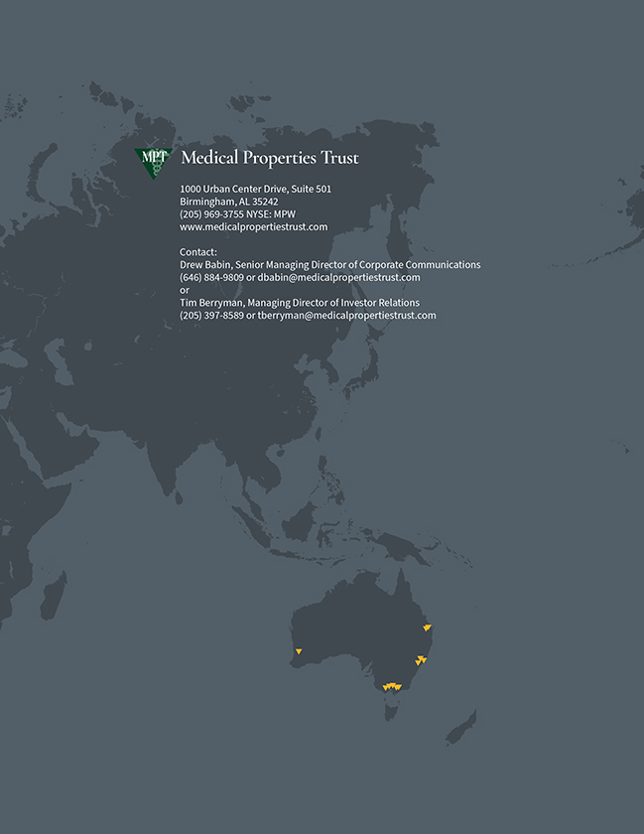Click the yellow marker in Western Australia

pyautogui.click(x=298, y=652)
